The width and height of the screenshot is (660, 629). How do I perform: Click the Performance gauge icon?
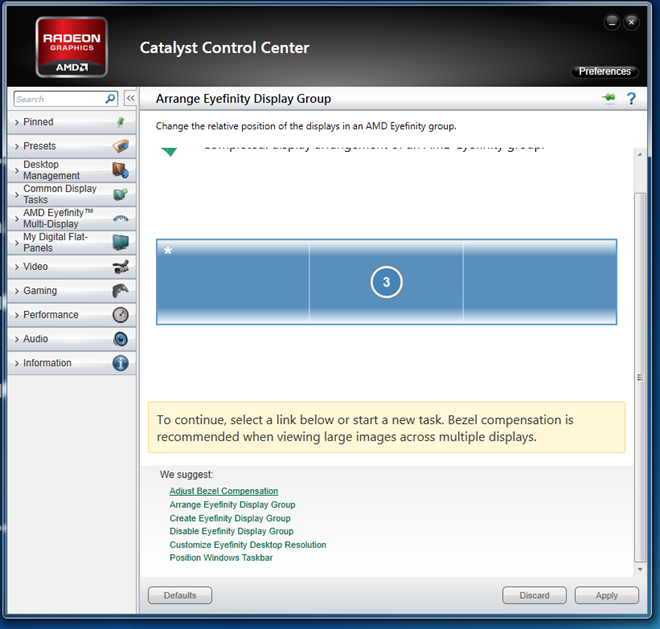[x=120, y=314]
